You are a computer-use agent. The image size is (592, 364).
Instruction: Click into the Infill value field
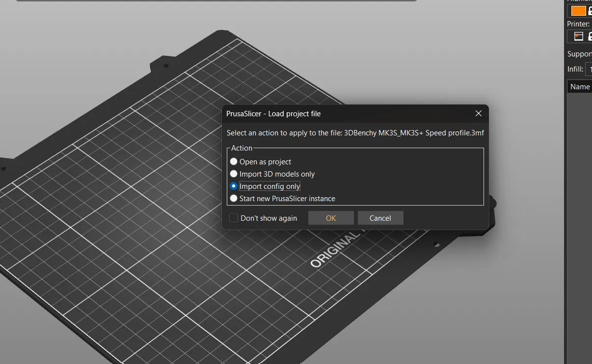pos(589,69)
